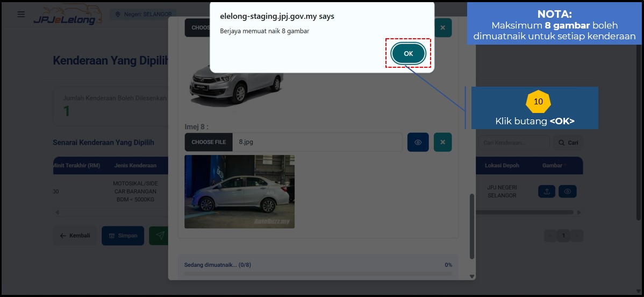The width and height of the screenshot is (644, 297).
Task: Click the Kembali back button
Action: 75,236
